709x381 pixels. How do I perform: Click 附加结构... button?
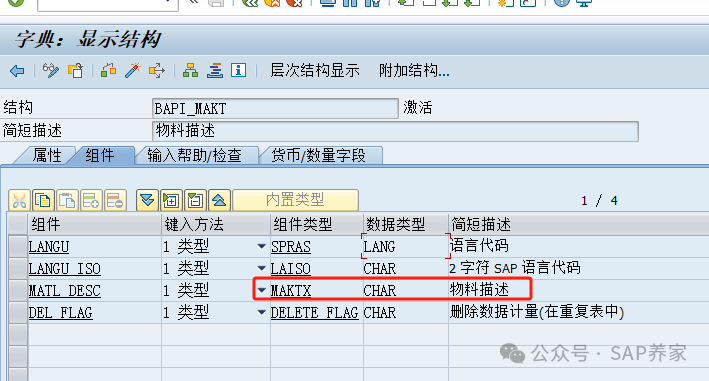pos(414,71)
